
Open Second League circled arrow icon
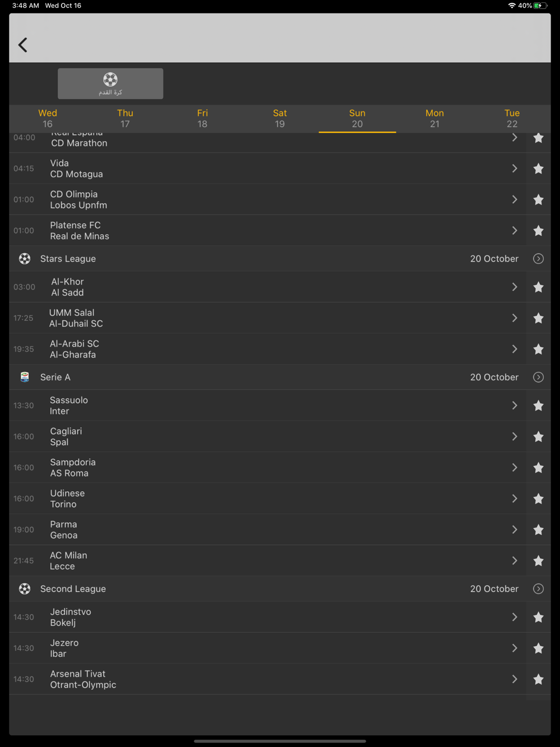(x=538, y=589)
